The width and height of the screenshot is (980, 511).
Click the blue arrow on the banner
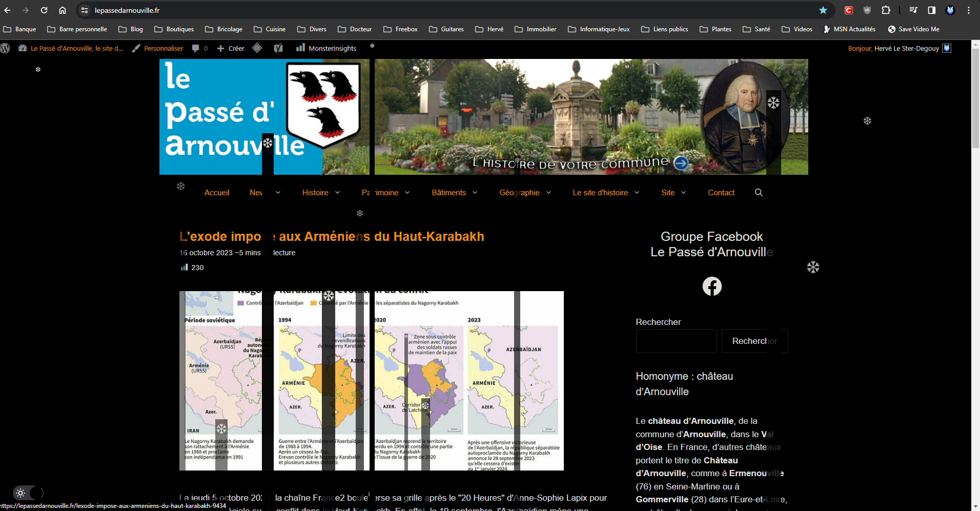681,163
